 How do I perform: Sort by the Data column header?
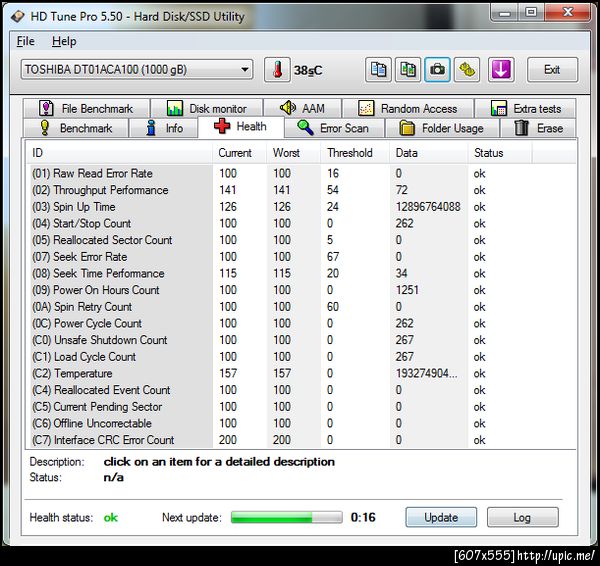[429, 153]
